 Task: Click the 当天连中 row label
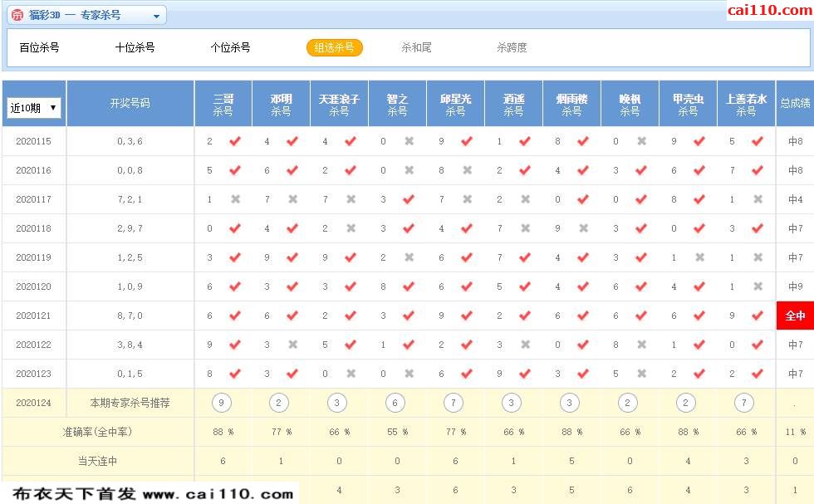[x=97, y=461]
